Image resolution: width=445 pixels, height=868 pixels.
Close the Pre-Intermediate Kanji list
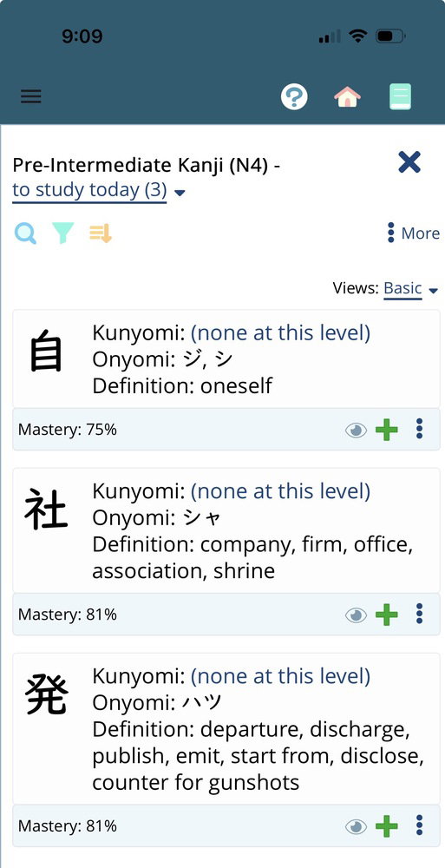(409, 161)
